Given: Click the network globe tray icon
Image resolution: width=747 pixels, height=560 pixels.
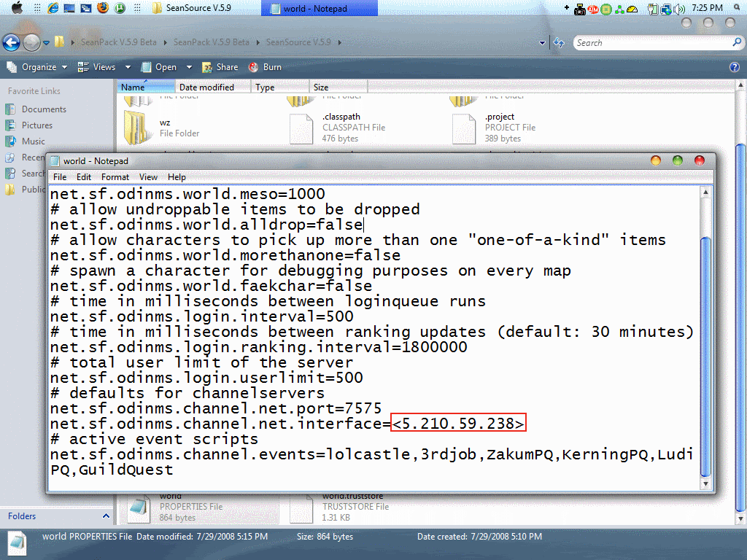Looking at the screenshot, I should click(x=666, y=9).
